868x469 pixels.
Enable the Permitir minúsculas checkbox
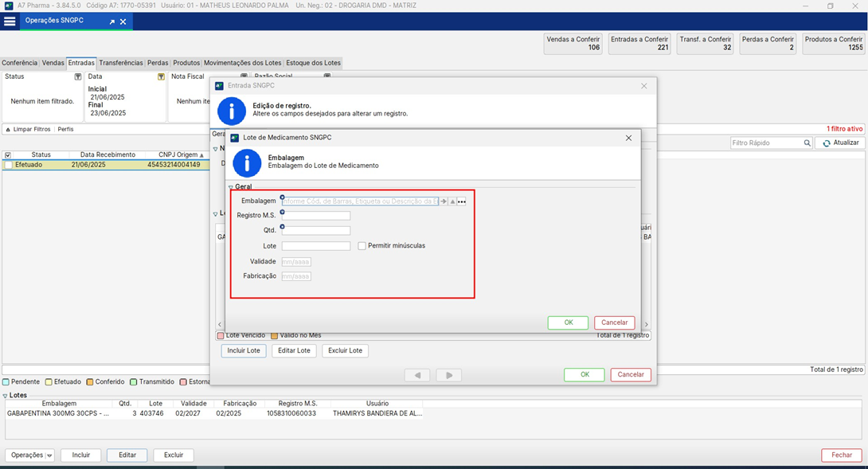362,246
